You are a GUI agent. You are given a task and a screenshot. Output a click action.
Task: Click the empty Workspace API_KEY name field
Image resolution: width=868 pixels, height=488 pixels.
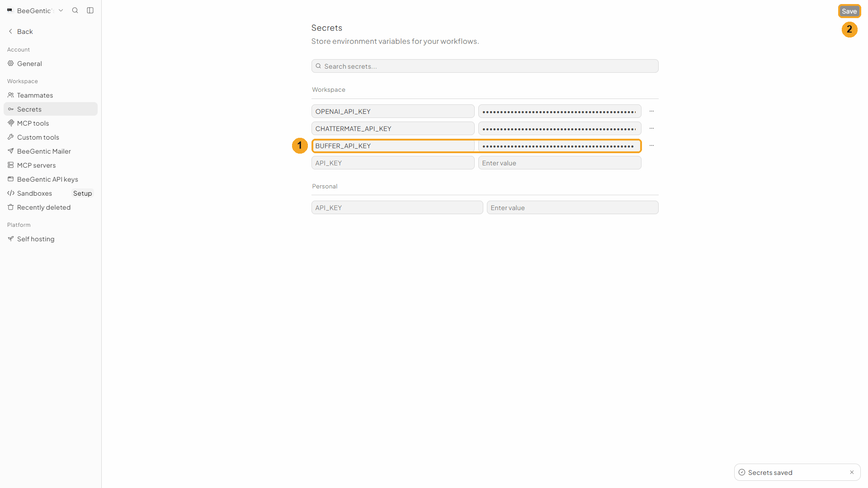click(393, 163)
